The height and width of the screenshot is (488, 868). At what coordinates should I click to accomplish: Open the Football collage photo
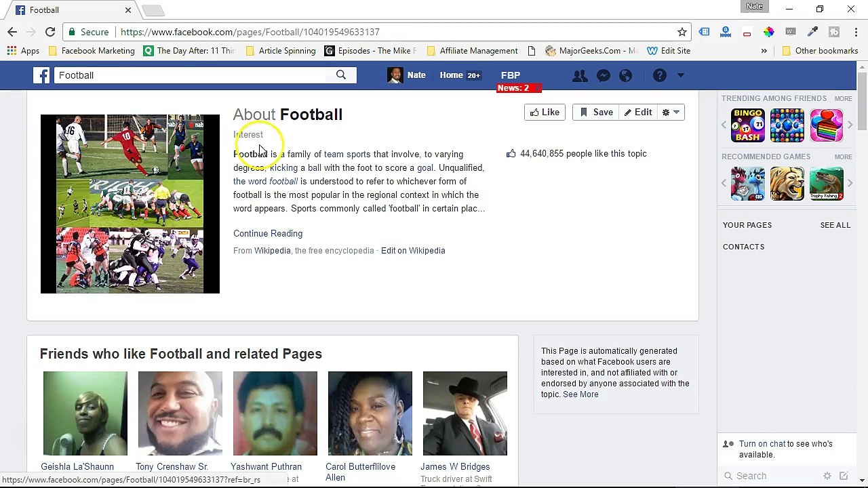[130, 204]
